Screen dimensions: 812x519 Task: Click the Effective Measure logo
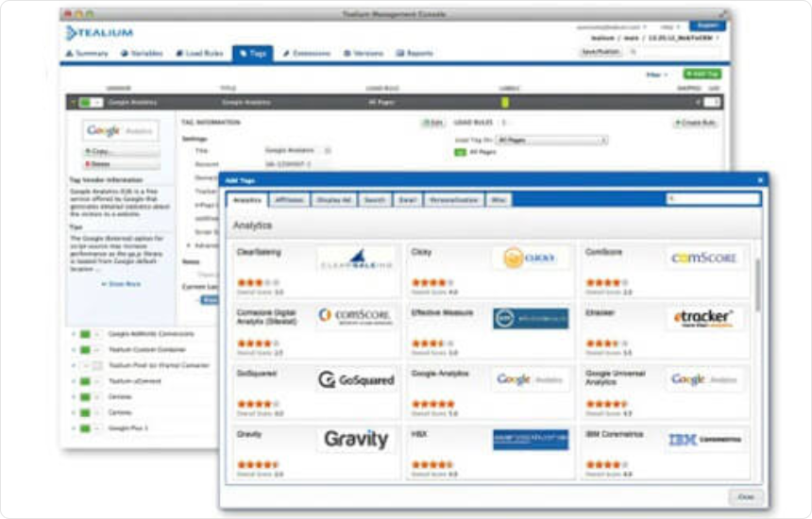(531, 319)
